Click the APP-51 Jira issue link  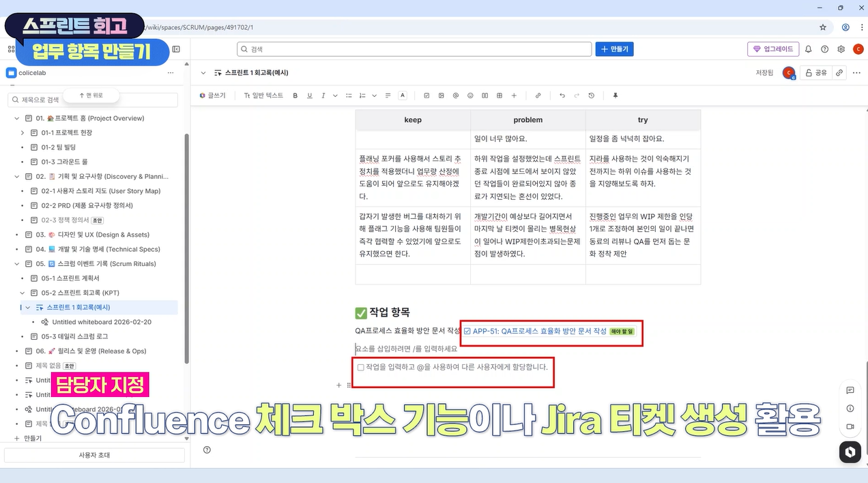pos(540,331)
